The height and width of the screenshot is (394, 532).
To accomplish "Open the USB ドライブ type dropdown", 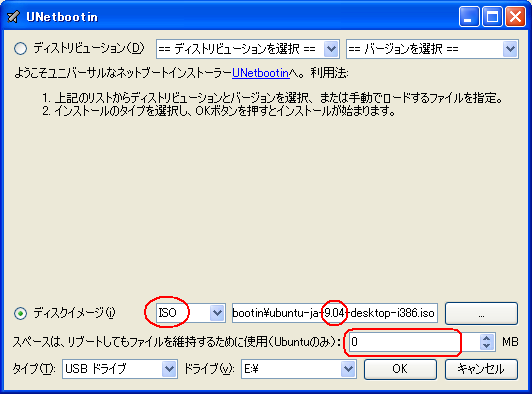I will point(119,369).
